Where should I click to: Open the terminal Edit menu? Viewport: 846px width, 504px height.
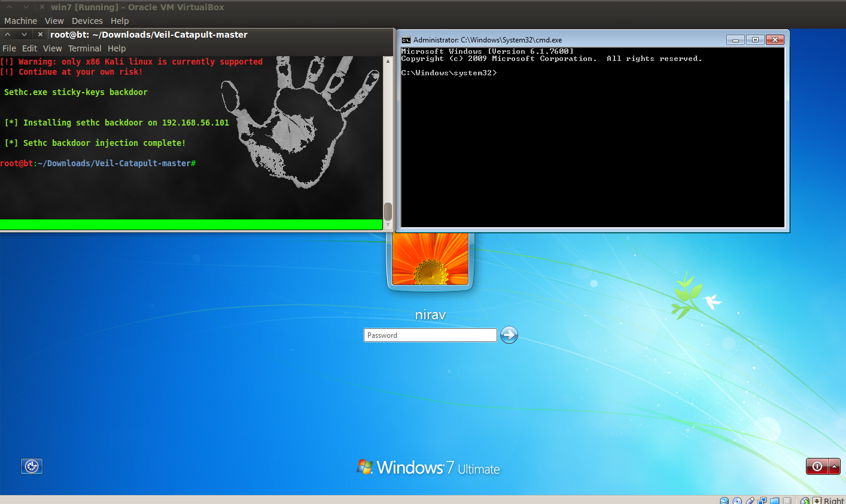[29, 48]
